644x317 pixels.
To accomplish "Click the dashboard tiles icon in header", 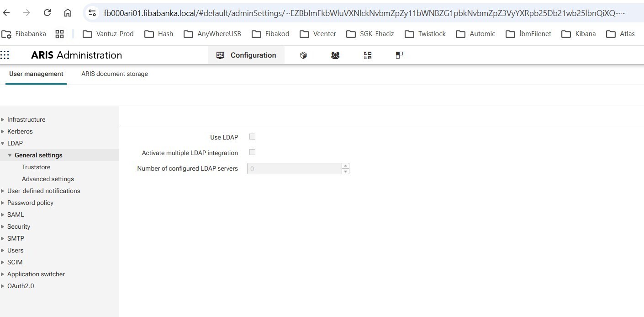I will click(368, 55).
